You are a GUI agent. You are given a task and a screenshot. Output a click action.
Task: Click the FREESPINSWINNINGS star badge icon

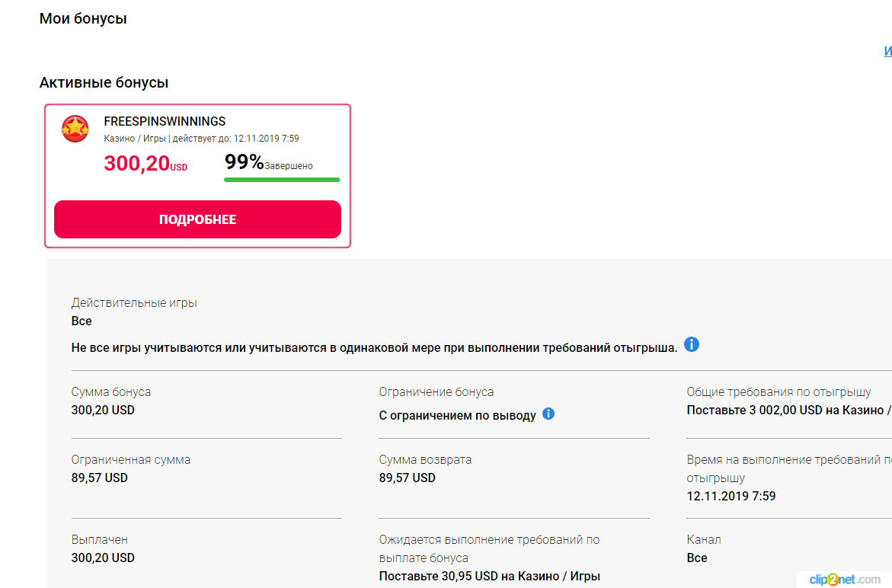[75, 129]
